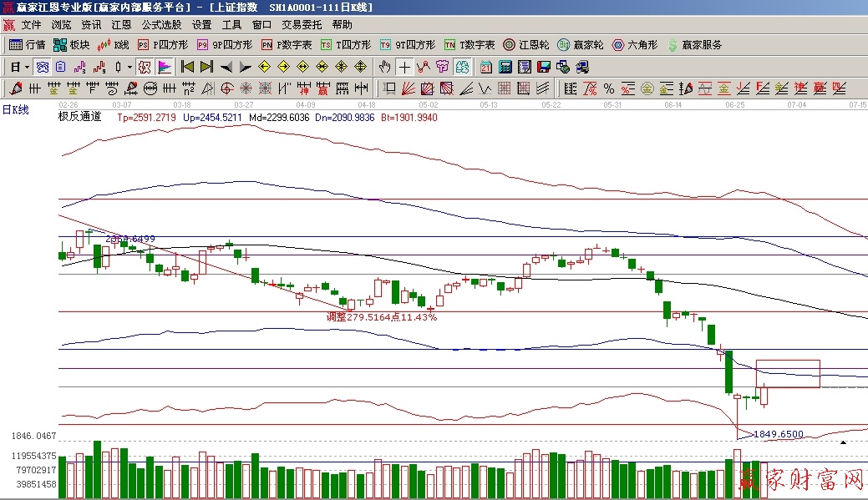Toggle the crosshair cursor button
Screen dimensions: 868x500
pyautogui.click(x=404, y=67)
